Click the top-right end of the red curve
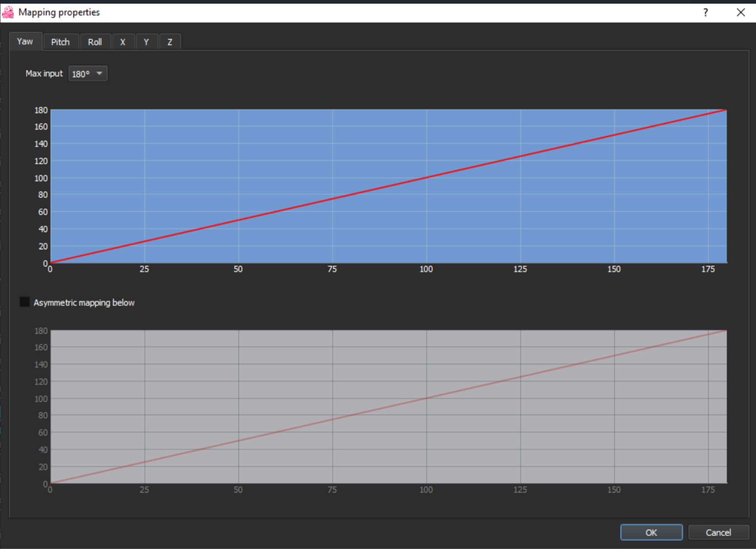Image resolution: width=756 pixels, height=549 pixels. pos(726,110)
